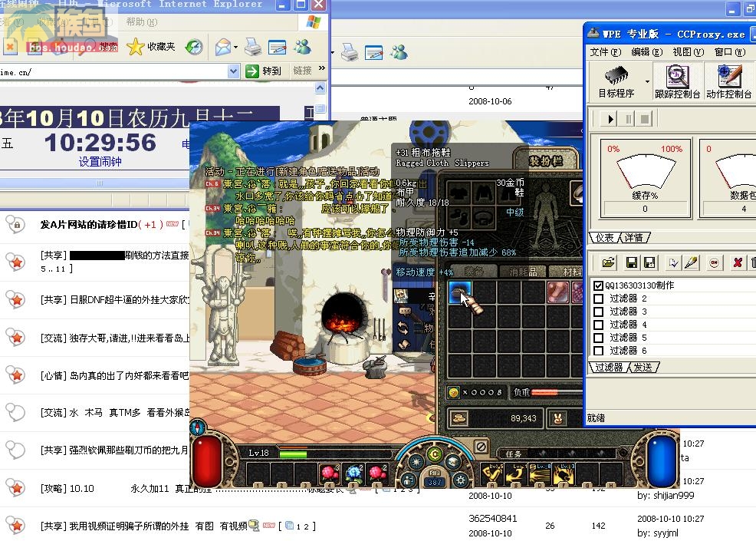
Task: Click the Messenger icon in the back browser window
Action: pos(399,51)
